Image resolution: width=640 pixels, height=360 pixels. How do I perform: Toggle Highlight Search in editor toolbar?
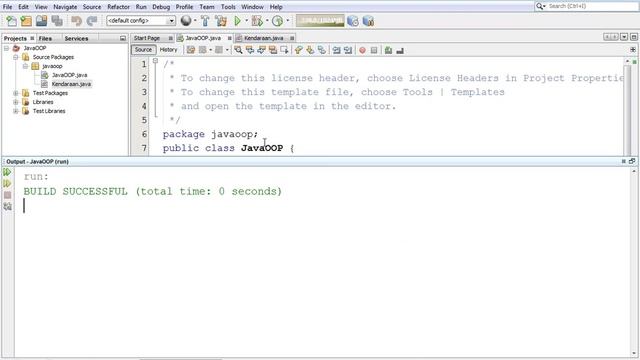point(273,50)
